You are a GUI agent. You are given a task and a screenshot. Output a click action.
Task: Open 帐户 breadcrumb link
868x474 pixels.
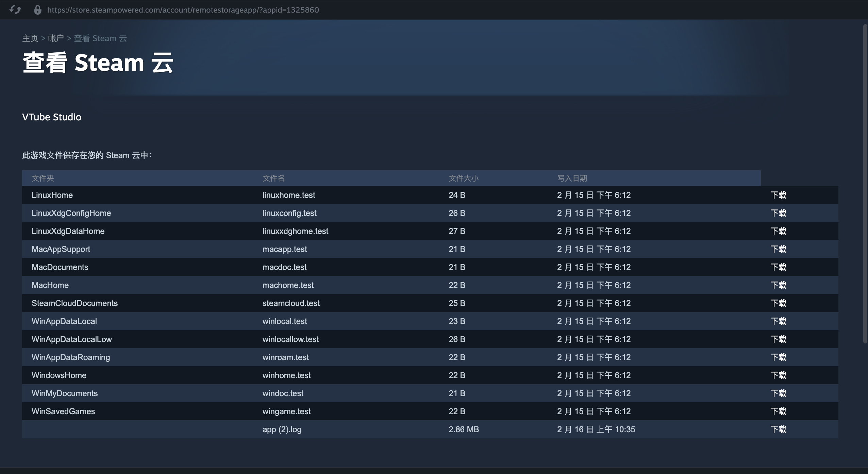tap(56, 38)
